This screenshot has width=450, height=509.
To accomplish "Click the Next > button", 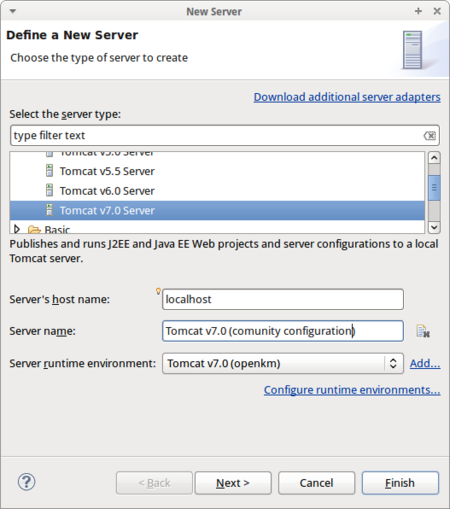I will [233, 483].
